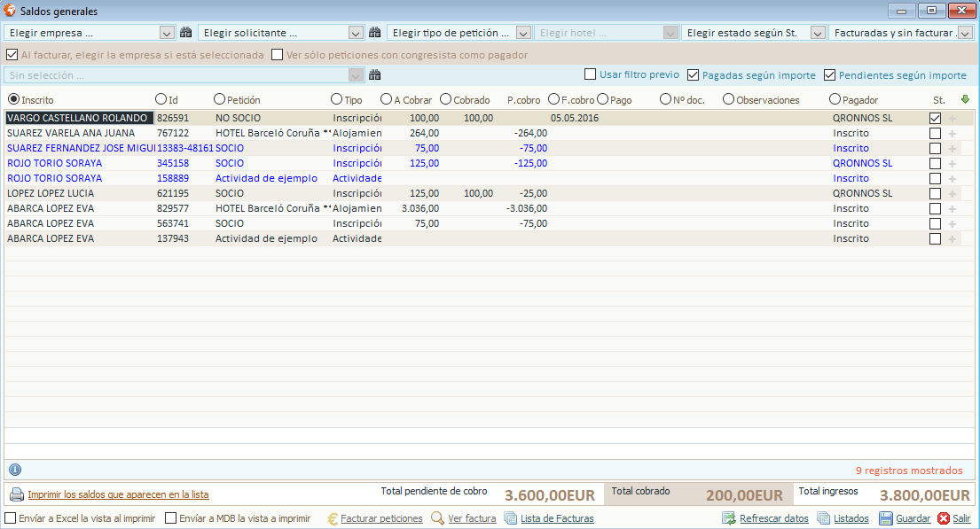Click '9 registros mostrados' status text
Image resolution: width=980 pixels, height=529 pixels.
909,471
